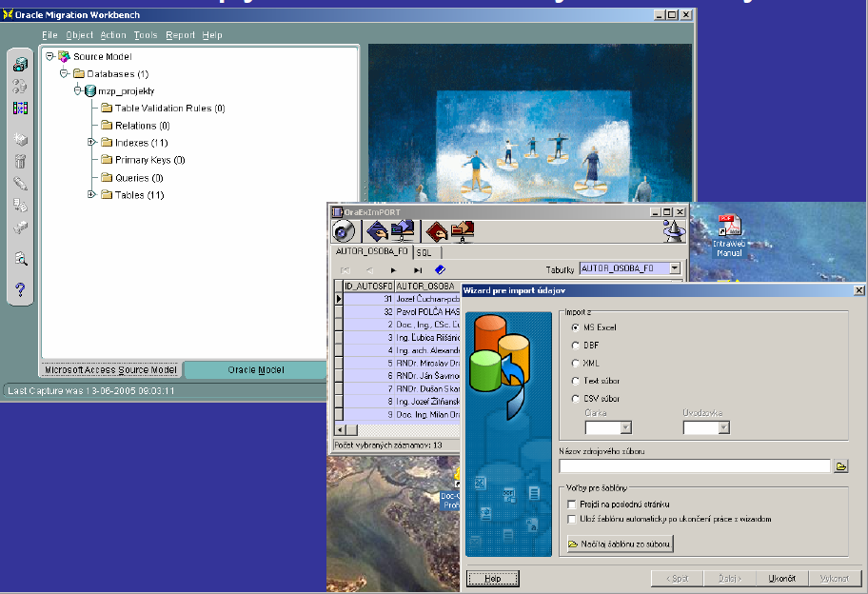Select the DBF import radio button
The image size is (868, 594).
(575, 345)
